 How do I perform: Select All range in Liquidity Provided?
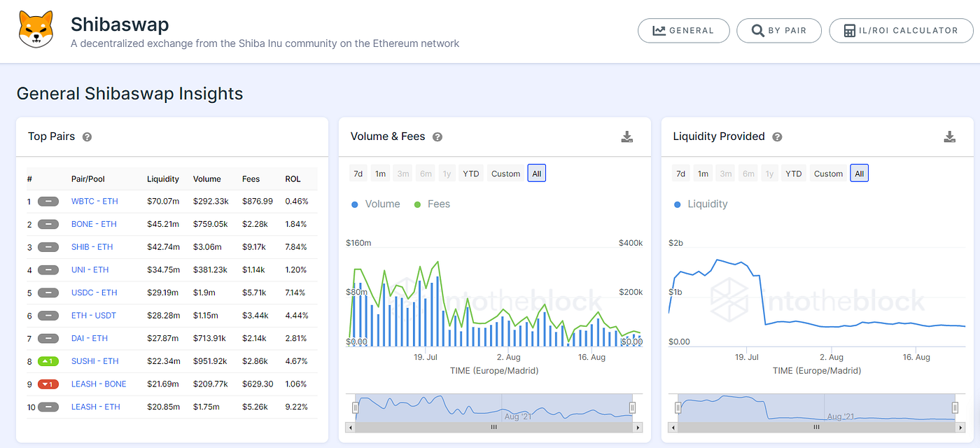click(860, 174)
